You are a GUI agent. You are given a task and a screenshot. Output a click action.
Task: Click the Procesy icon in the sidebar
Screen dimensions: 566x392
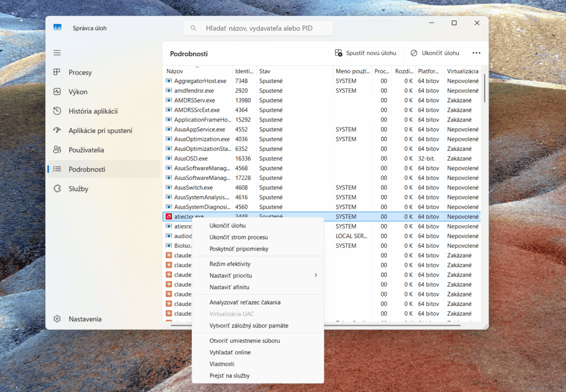coord(57,72)
